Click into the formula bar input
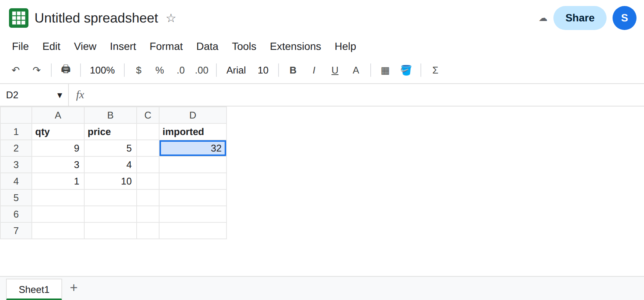The height and width of the screenshot is (300, 644). (363, 95)
